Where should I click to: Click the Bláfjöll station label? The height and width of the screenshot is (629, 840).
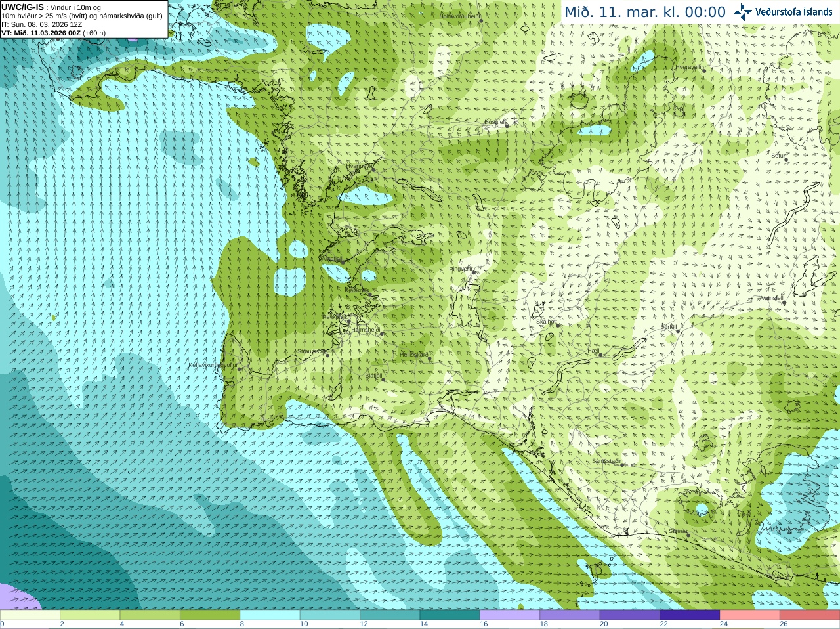click(373, 376)
